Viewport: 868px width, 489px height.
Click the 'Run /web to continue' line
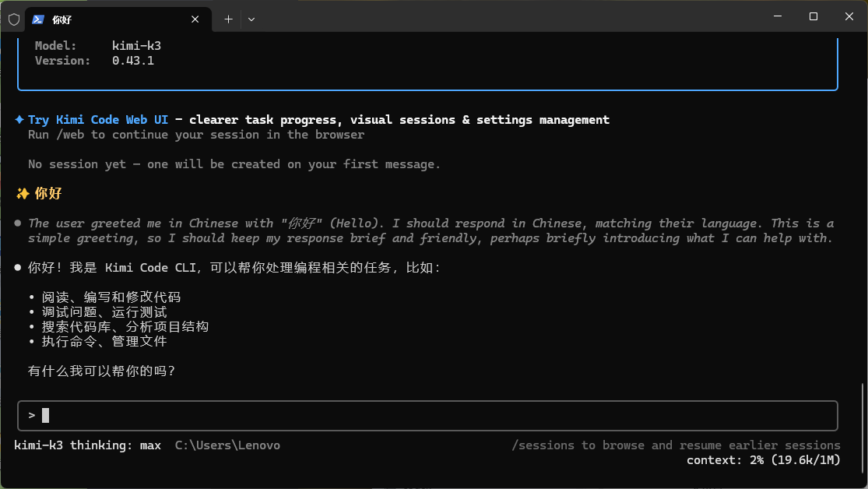[196, 135]
